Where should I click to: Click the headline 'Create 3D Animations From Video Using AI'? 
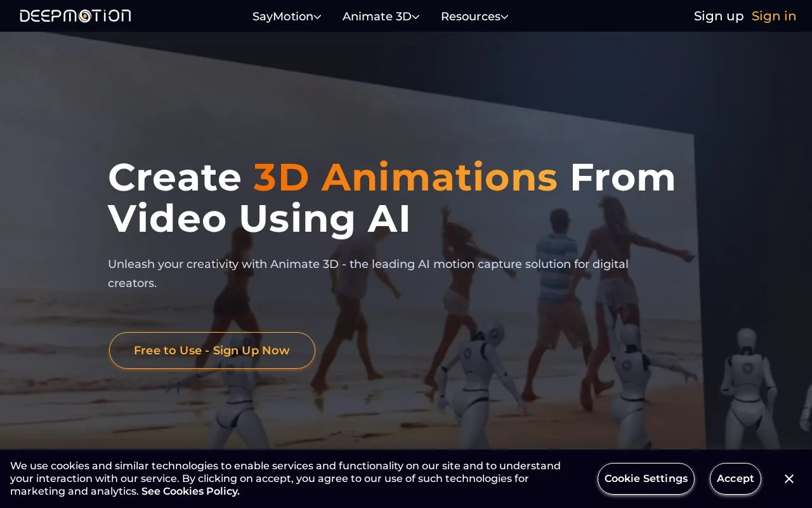(x=392, y=197)
